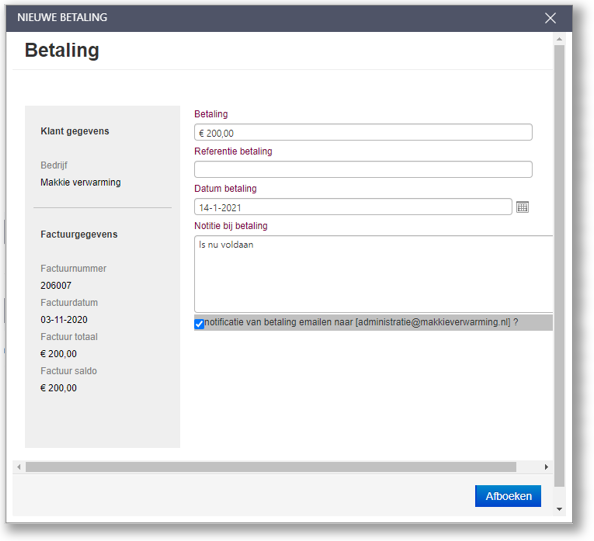Click the Notitie bij betaling label
The image size is (594, 541).
click(231, 226)
